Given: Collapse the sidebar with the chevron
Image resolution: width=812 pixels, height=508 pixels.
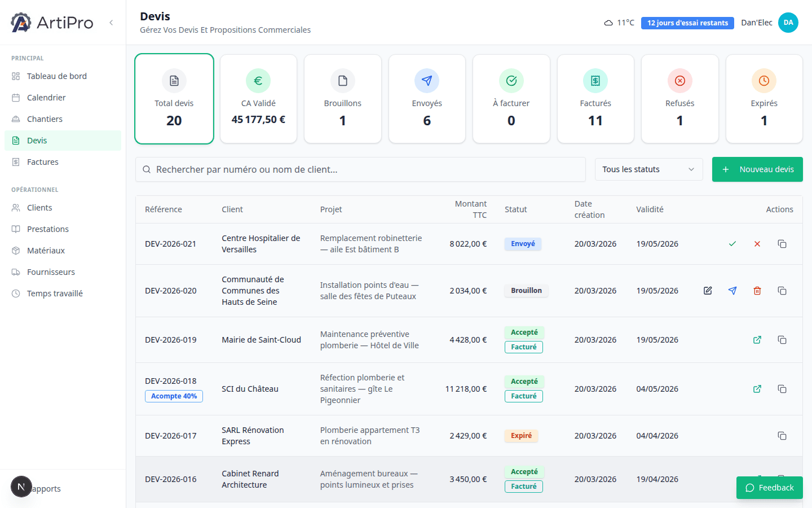Looking at the screenshot, I should 111,23.
